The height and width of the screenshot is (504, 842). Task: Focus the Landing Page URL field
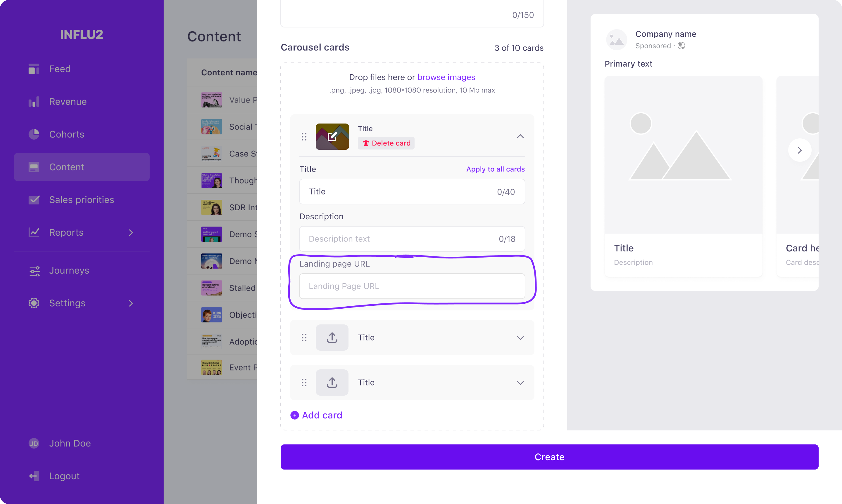point(412,286)
